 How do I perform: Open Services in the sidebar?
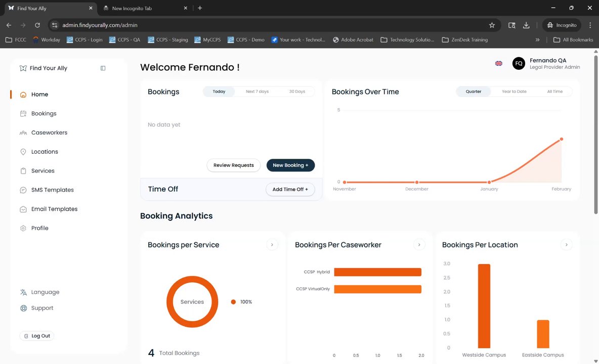point(43,170)
